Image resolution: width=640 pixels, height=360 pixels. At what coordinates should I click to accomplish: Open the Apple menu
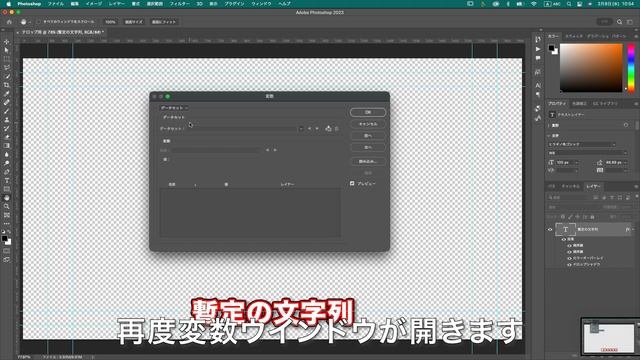pyautogui.click(x=9, y=4)
